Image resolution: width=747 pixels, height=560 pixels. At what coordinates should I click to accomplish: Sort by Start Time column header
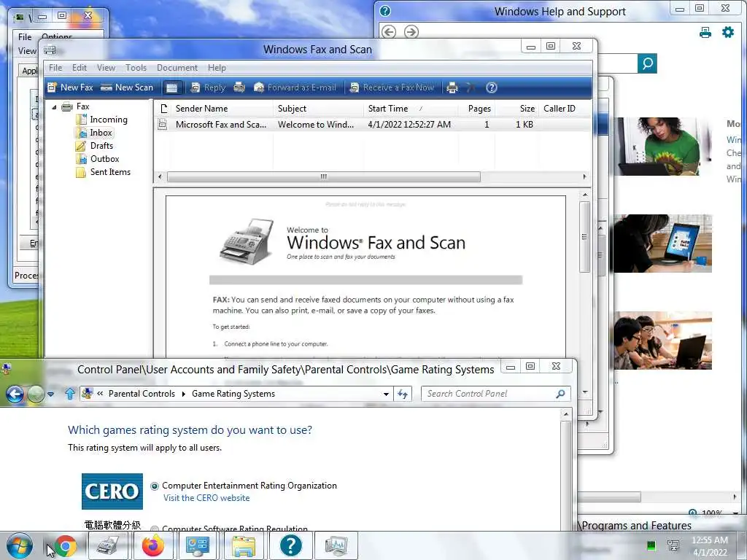point(411,109)
